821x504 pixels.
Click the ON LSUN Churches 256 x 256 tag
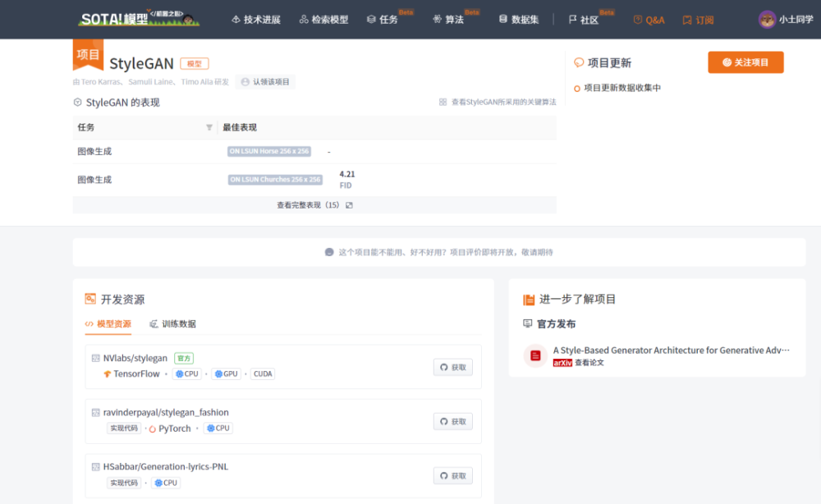(x=275, y=180)
